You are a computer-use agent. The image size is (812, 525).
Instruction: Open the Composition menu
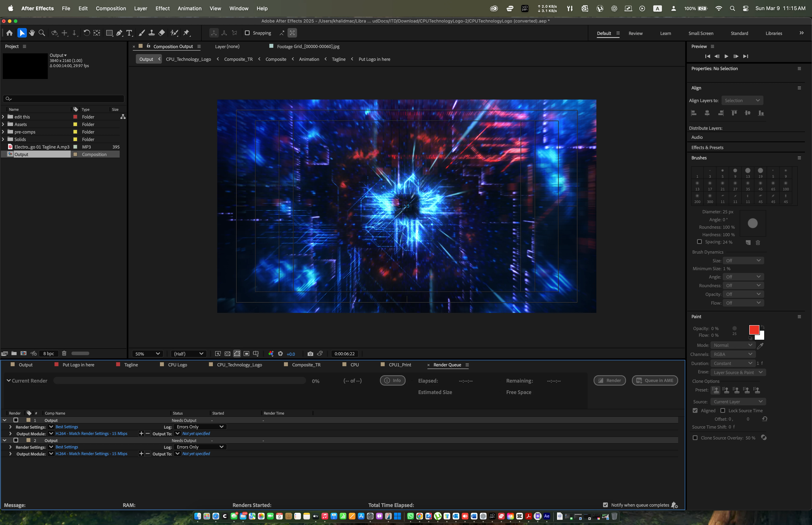tap(111, 8)
